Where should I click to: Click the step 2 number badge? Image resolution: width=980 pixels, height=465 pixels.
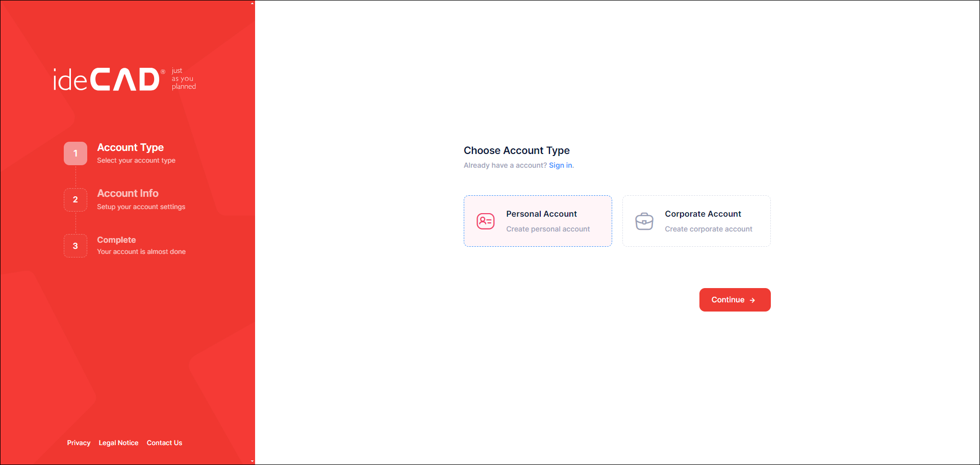click(76, 200)
